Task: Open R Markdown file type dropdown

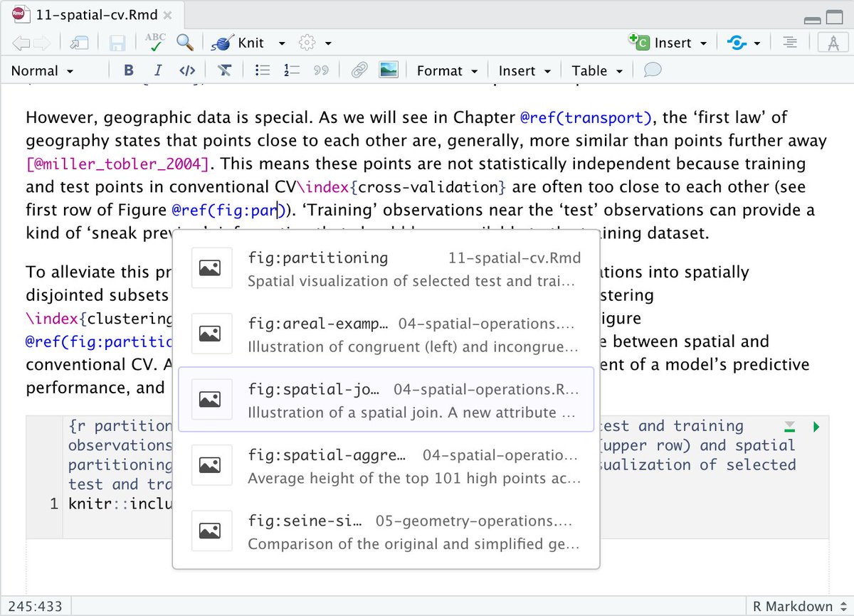Action: pyautogui.click(x=799, y=607)
